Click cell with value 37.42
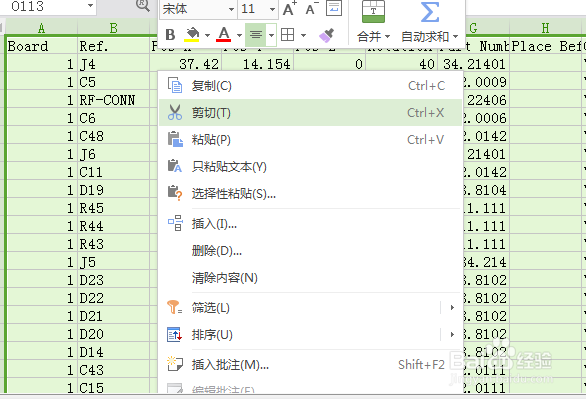 point(186,64)
